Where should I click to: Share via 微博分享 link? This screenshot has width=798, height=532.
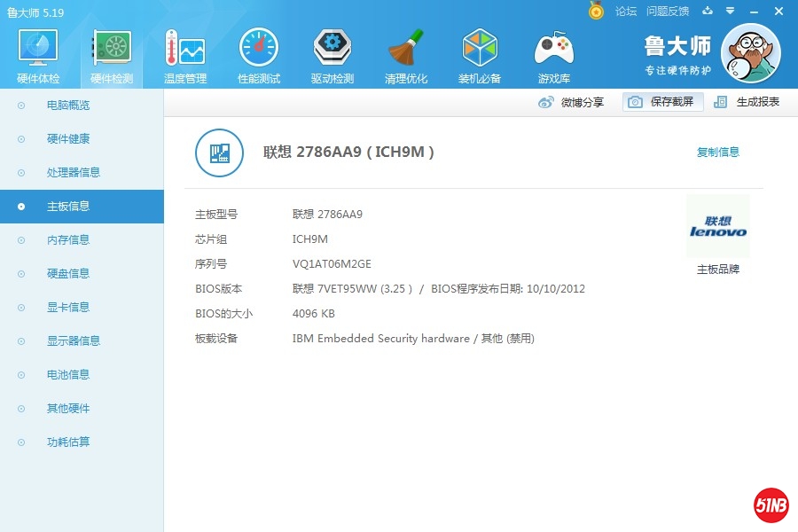[572, 102]
